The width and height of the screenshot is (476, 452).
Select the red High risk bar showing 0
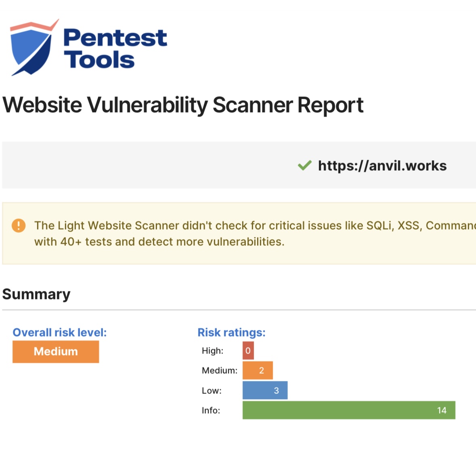click(x=248, y=351)
